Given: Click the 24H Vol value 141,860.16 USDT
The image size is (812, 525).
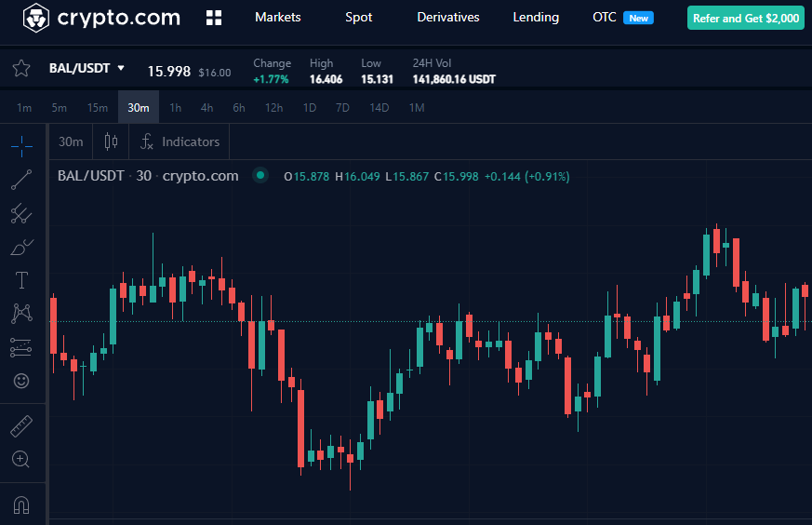Looking at the screenshot, I should (x=454, y=79).
